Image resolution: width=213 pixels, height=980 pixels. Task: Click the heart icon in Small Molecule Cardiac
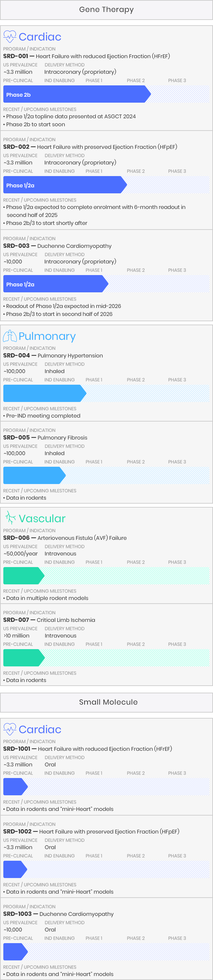tap(10, 729)
